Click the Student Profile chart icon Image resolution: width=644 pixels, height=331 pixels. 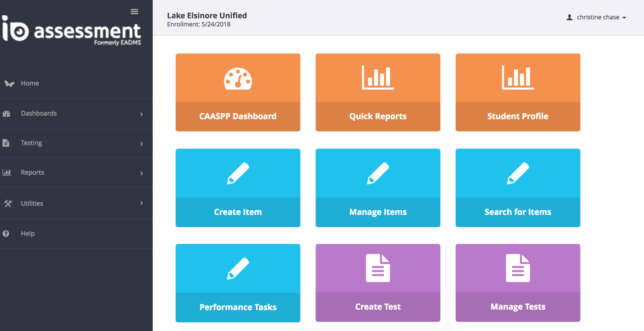point(518,78)
